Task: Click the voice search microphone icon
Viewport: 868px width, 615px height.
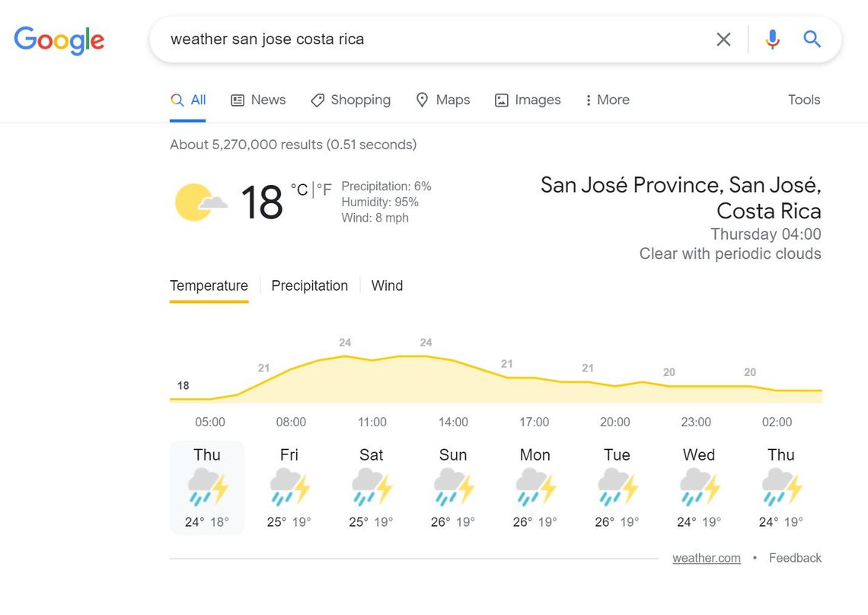Action: [x=772, y=40]
